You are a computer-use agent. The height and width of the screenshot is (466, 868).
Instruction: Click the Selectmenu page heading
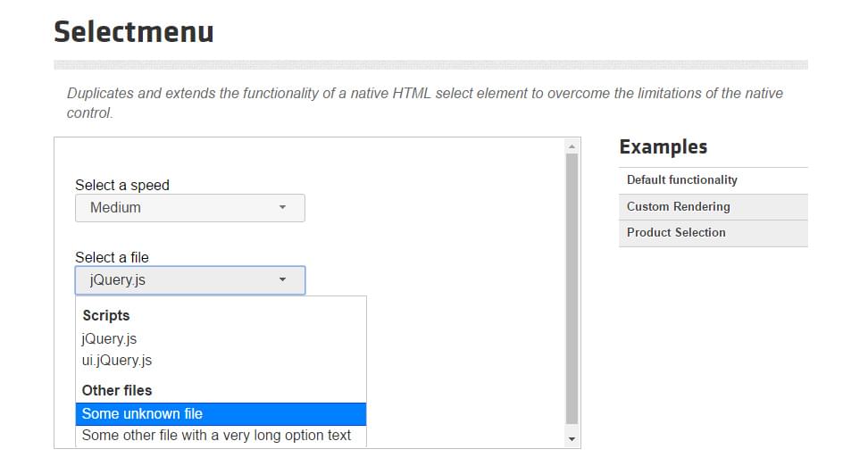[134, 32]
